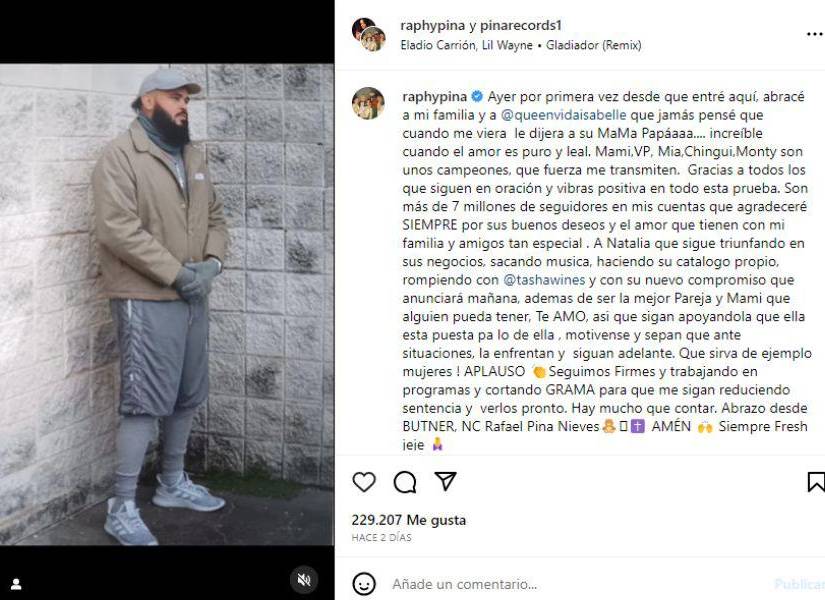Open raphypina profile from header
Screen dimensions: 825x600
coord(432,25)
